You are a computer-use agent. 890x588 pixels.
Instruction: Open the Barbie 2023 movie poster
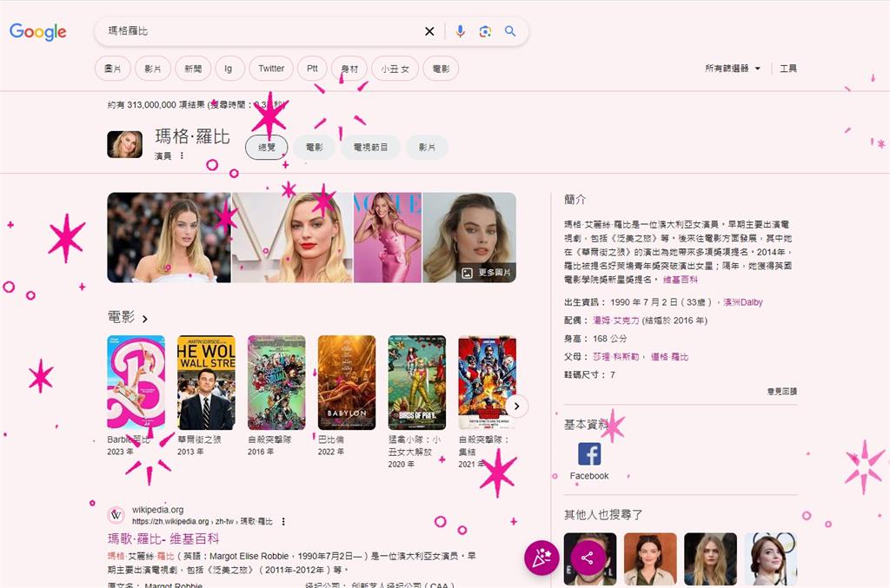point(136,382)
